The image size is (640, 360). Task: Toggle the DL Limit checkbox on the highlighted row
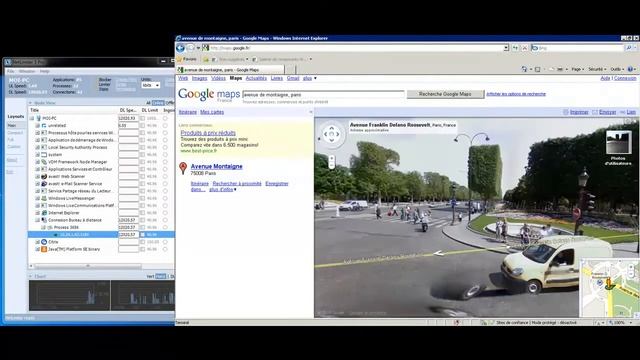[142, 235]
